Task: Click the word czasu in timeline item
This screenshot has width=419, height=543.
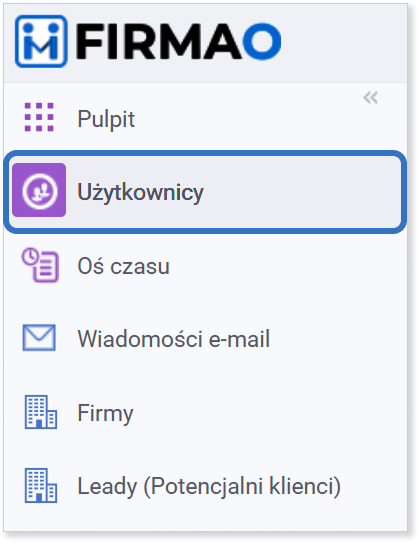Action: tap(140, 267)
